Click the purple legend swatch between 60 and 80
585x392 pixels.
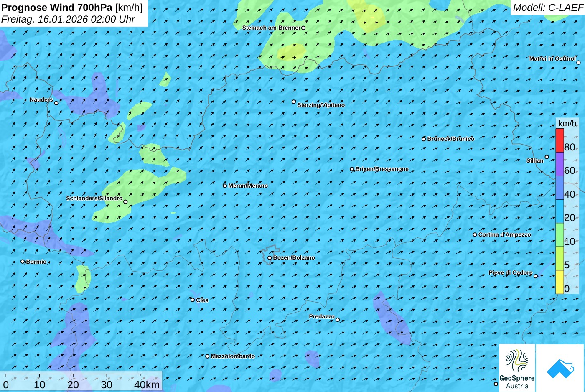[560, 164]
